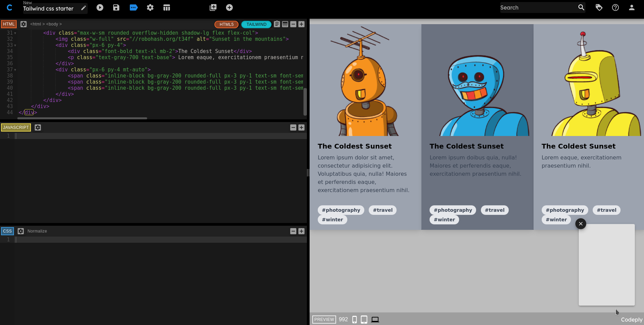Collapse the code fold at line 37
Image resolution: width=644 pixels, height=325 pixels.
(15, 70)
